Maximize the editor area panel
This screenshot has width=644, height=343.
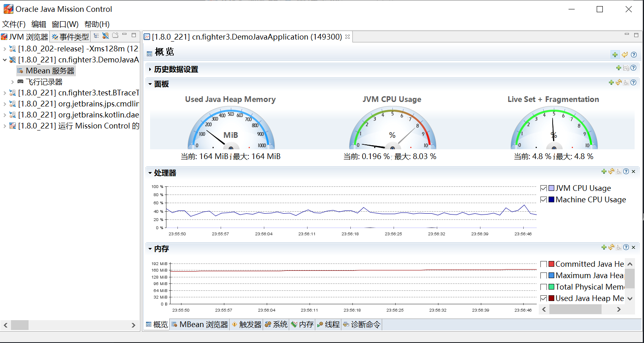pyautogui.click(x=636, y=35)
